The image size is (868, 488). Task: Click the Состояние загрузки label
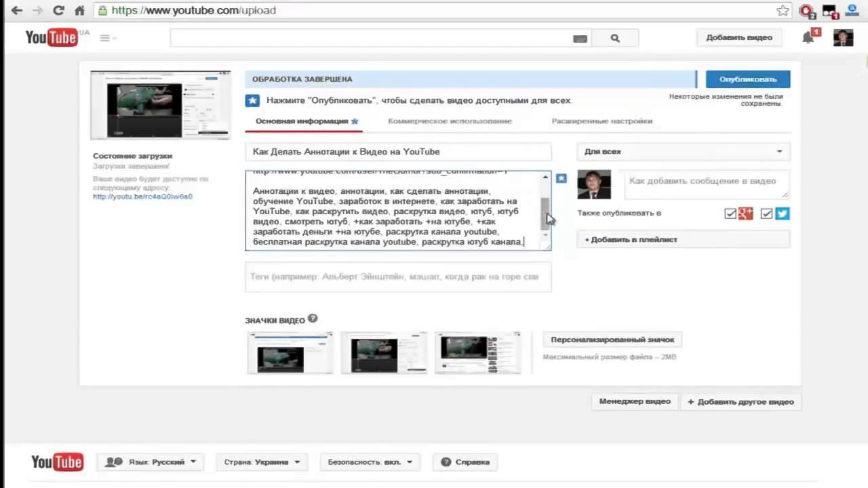[133, 156]
